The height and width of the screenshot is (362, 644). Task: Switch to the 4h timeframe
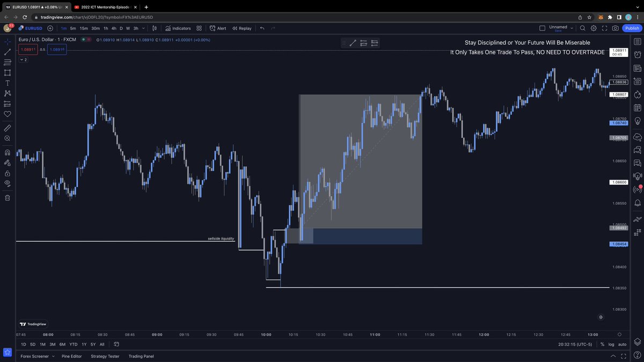114,28
